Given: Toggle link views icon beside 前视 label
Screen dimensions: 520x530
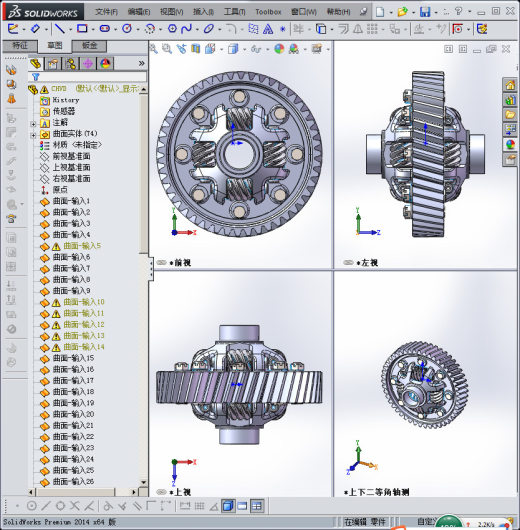Looking at the screenshot, I should click(162, 262).
